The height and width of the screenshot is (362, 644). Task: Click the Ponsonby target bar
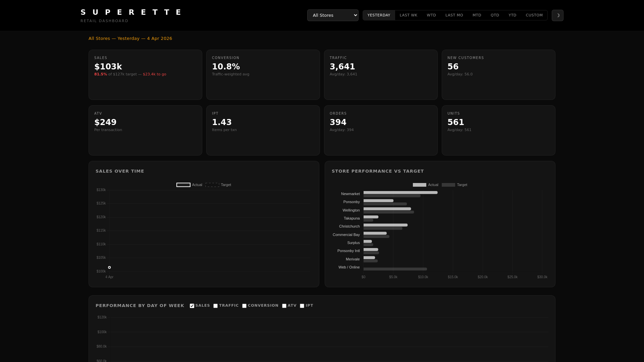click(385, 204)
